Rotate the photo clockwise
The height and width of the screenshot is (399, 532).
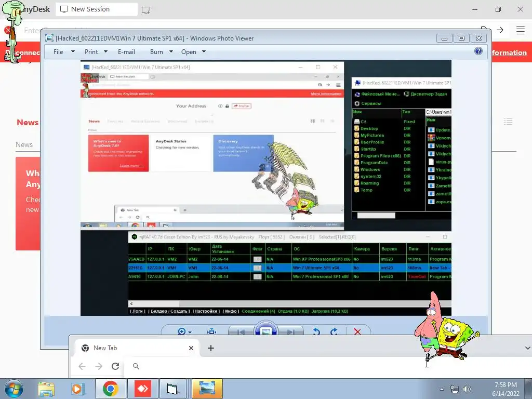[x=334, y=331]
